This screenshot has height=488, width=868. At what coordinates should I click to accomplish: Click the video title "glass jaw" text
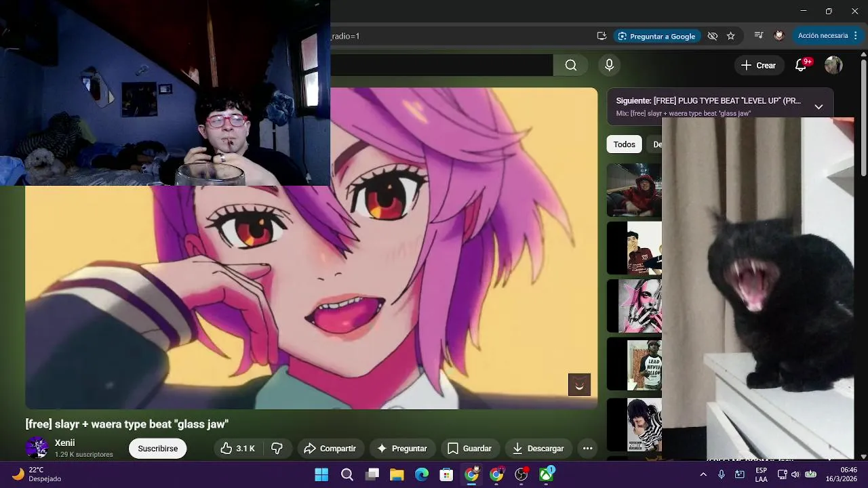pyautogui.click(x=127, y=424)
